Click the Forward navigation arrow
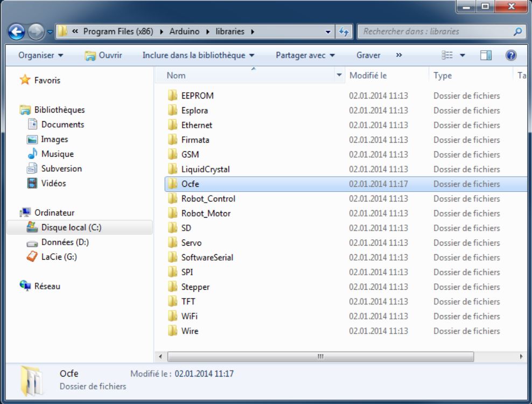The width and height of the screenshot is (532, 404). [x=36, y=32]
